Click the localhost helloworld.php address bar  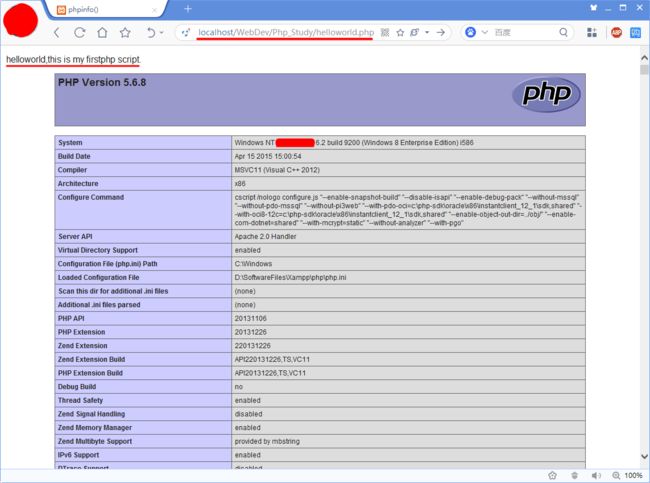tap(286, 32)
